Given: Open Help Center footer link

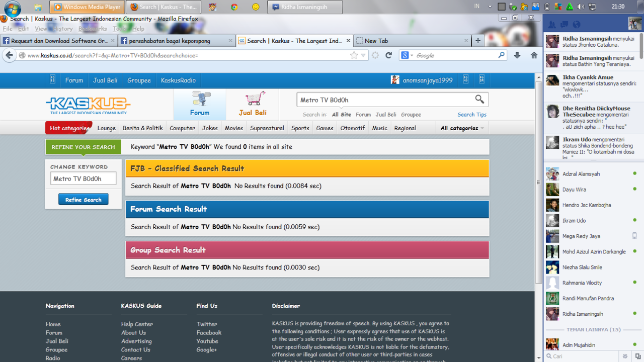Looking at the screenshot, I should click(x=137, y=324).
